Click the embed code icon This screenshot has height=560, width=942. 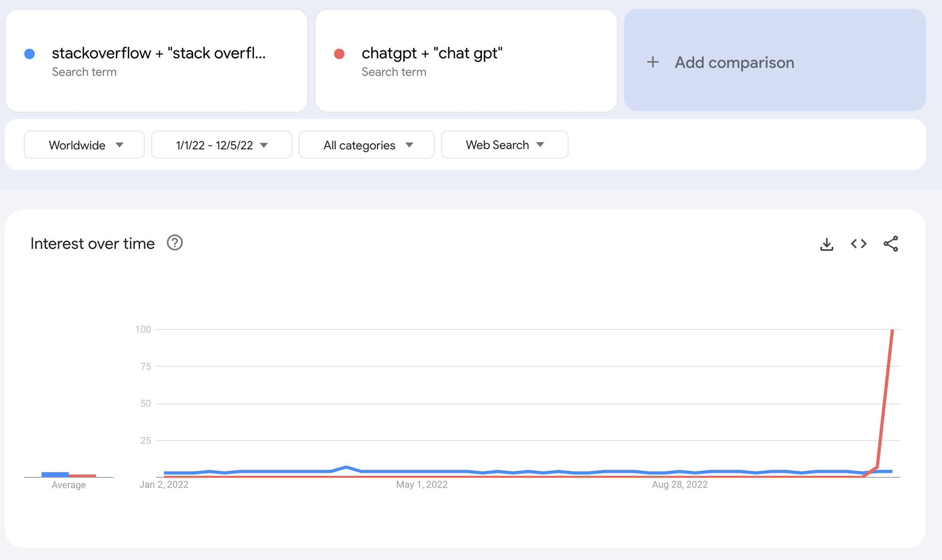[859, 243]
